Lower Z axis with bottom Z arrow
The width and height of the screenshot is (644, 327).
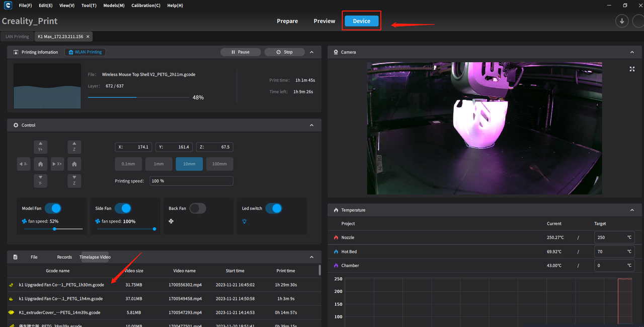[x=74, y=180]
